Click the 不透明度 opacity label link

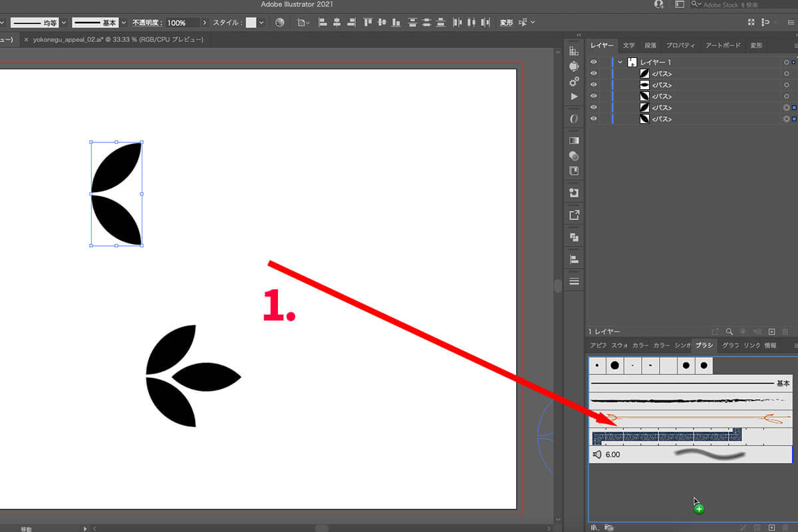146,23
